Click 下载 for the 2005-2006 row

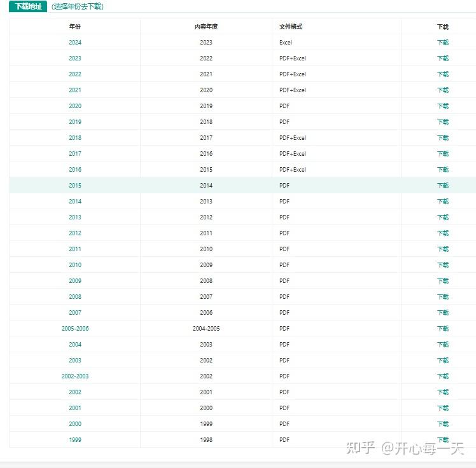443,329
